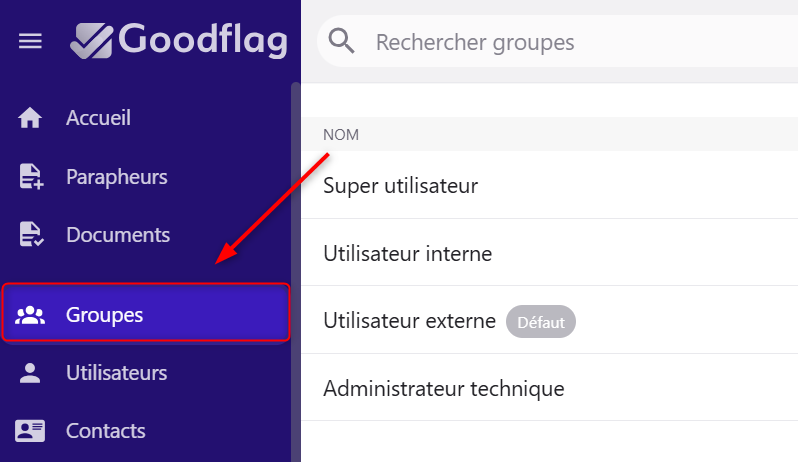Click the Documents checked-file icon

coord(31,235)
